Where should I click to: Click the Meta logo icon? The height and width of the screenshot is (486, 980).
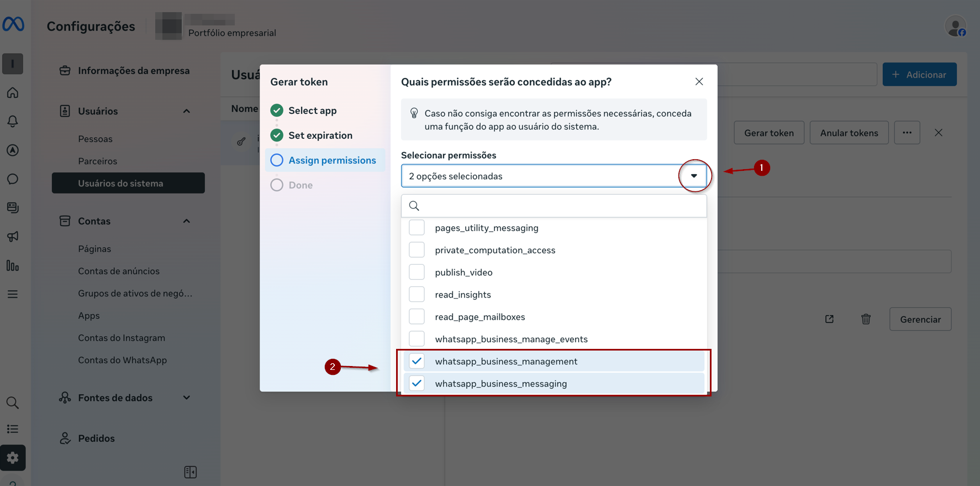click(x=13, y=24)
